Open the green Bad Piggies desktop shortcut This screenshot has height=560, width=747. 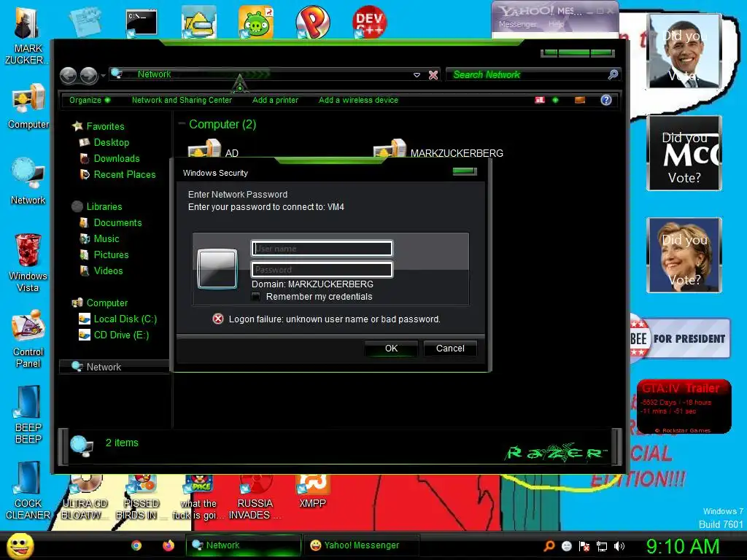pyautogui.click(x=256, y=22)
